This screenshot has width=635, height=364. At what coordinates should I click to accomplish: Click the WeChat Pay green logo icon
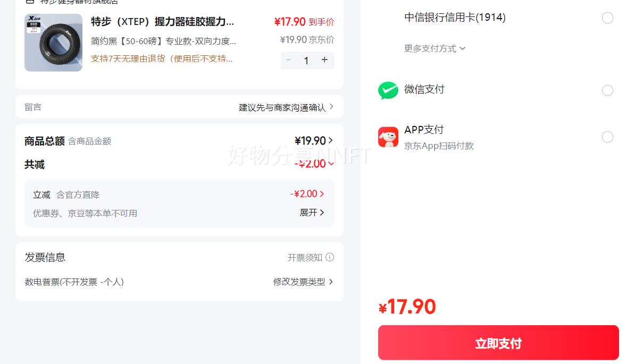388,90
